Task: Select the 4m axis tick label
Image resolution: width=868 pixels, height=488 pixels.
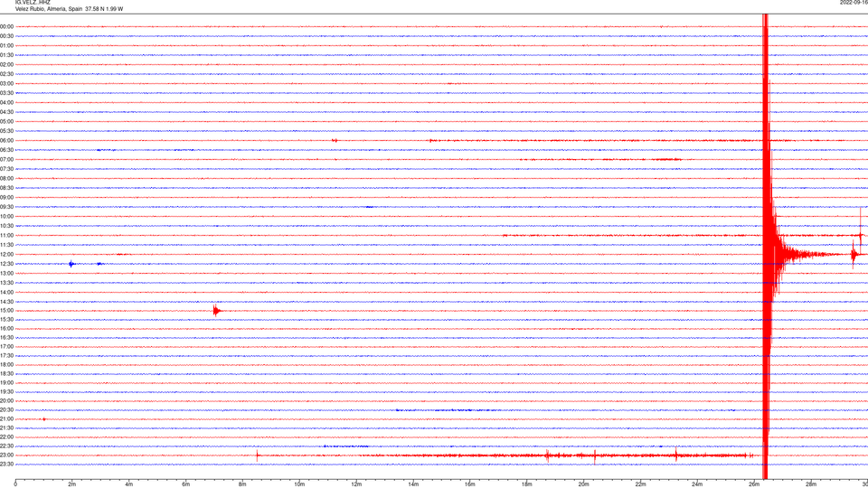Action: pyautogui.click(x=129, y=484)
